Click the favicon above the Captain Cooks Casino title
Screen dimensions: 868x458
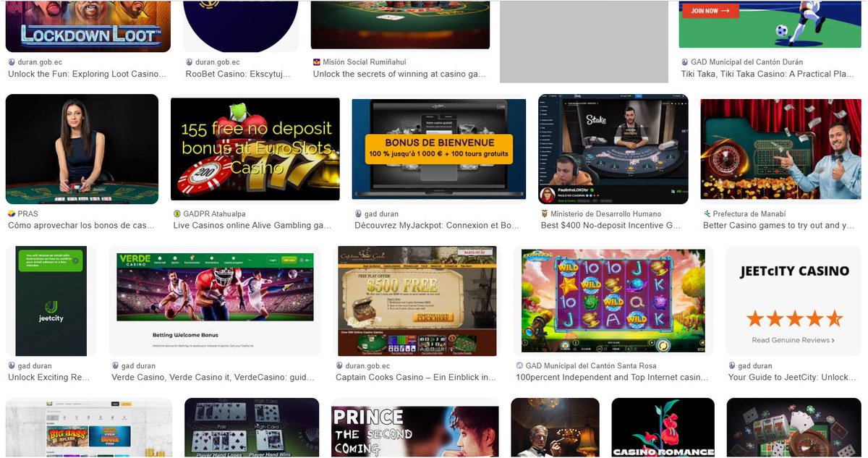340,366
